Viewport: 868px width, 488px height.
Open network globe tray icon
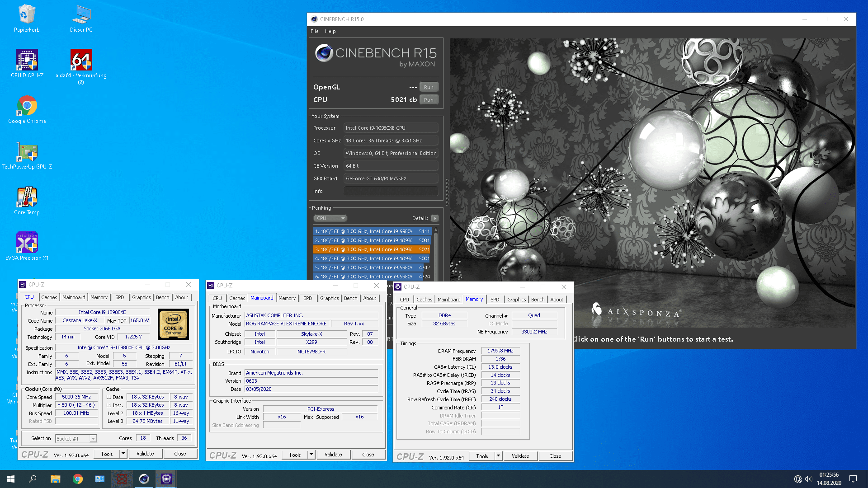tap(798, 479)
